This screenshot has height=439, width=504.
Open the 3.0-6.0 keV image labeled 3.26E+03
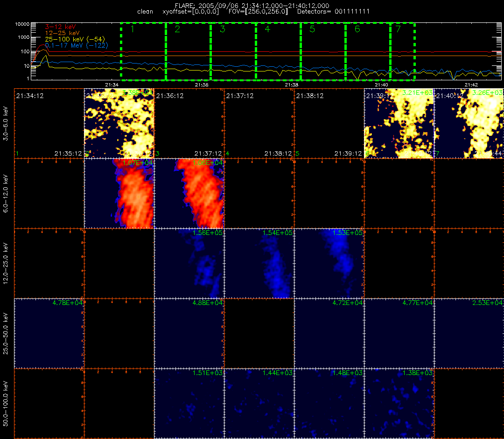pos(469,123)
